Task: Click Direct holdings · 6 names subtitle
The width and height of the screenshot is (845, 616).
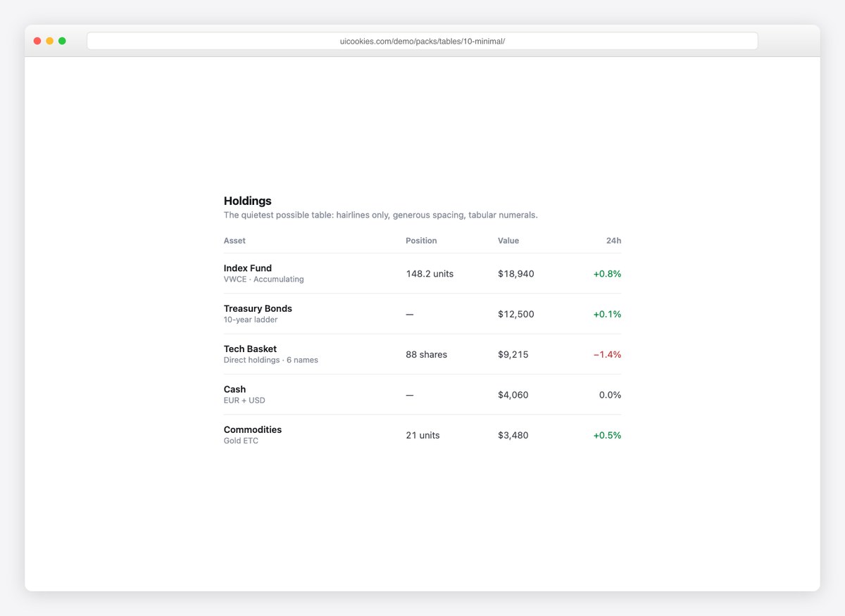Action: pos(271,360)
